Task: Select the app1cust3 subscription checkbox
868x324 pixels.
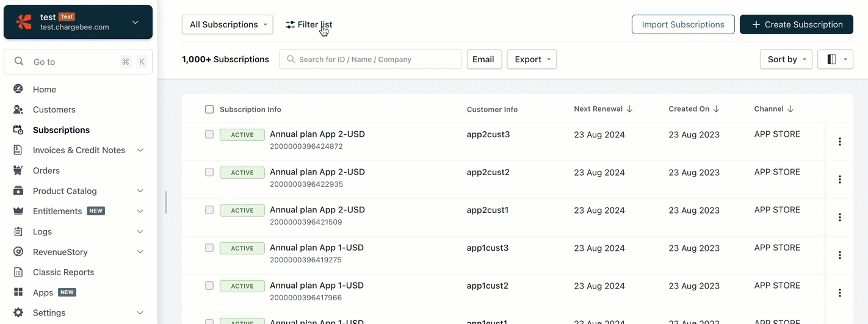Action: 209,248
